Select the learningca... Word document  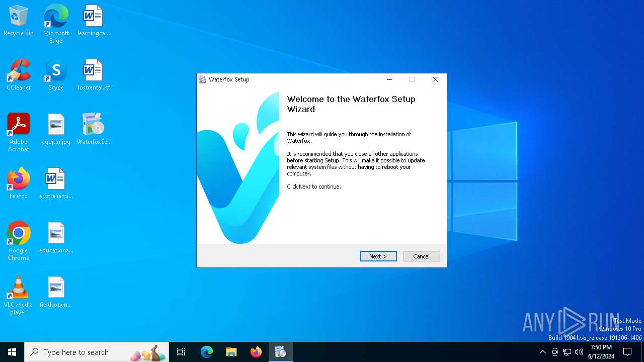click(x=94, y=21)
